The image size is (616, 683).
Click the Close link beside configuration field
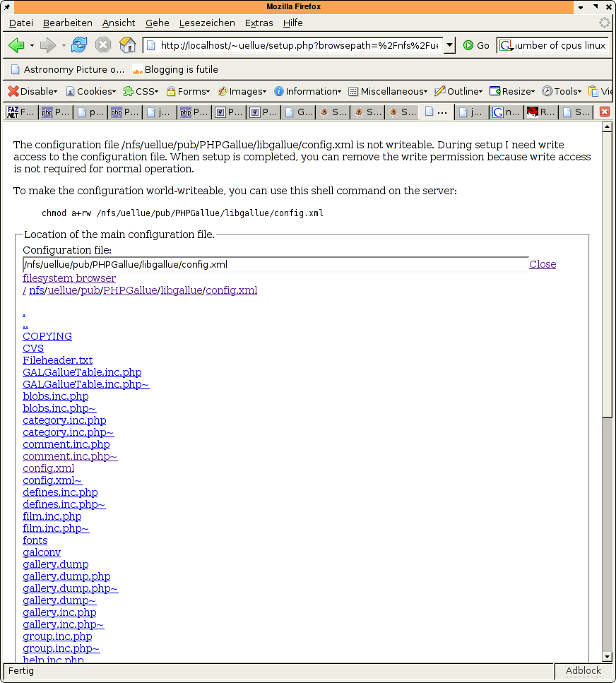click(543, 264)
